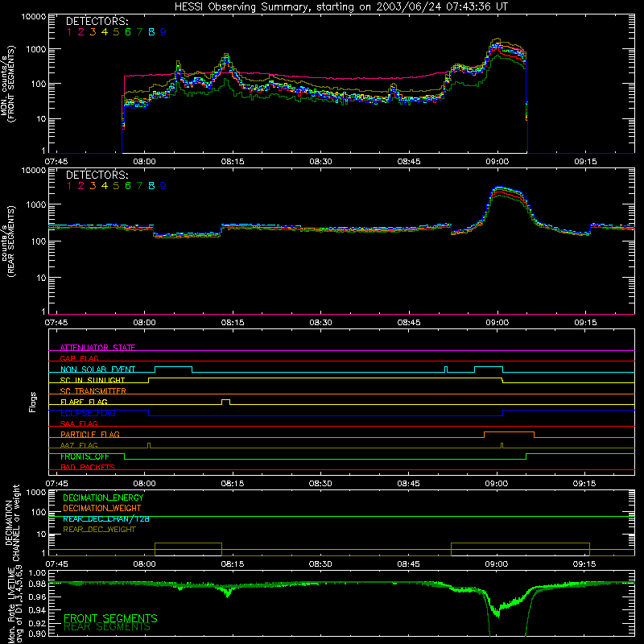Click the NON_SOLAR_EVENT flag label
644x644 pixels.
[97, 369]
